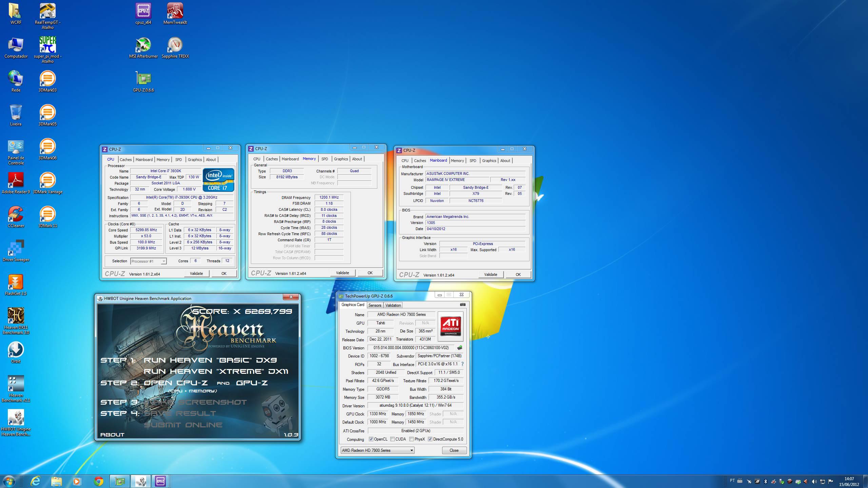Image resolution: width=868 pixels, height=488 pixels.
Task: Open the cpuz_x64 desktop icon
Action: [143, 14]
